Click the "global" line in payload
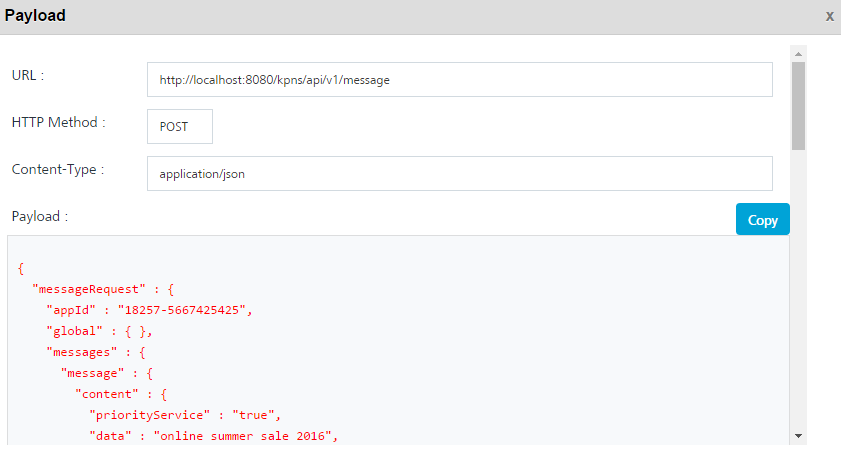The height and width of the screenshot is (450, 841). (x=98, y=331)
